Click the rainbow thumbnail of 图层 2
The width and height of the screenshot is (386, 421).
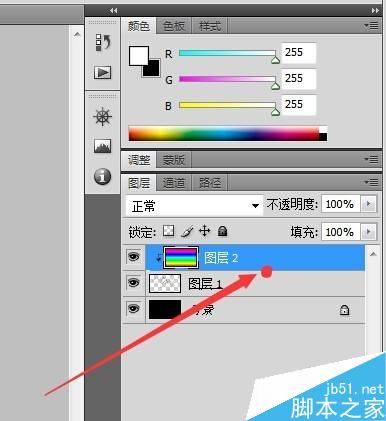pyautogui.click(x=181, y=257)
